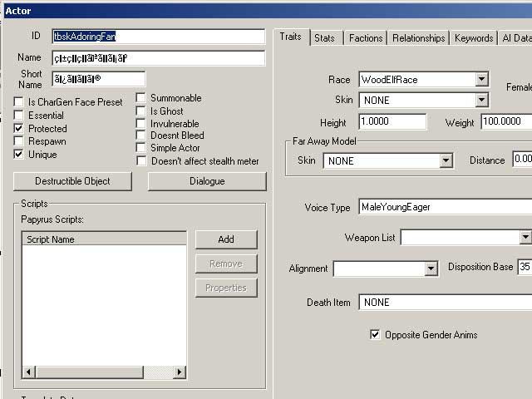Click the Height value field
Viewport: 532px width, 399px height.
point(392,121)
